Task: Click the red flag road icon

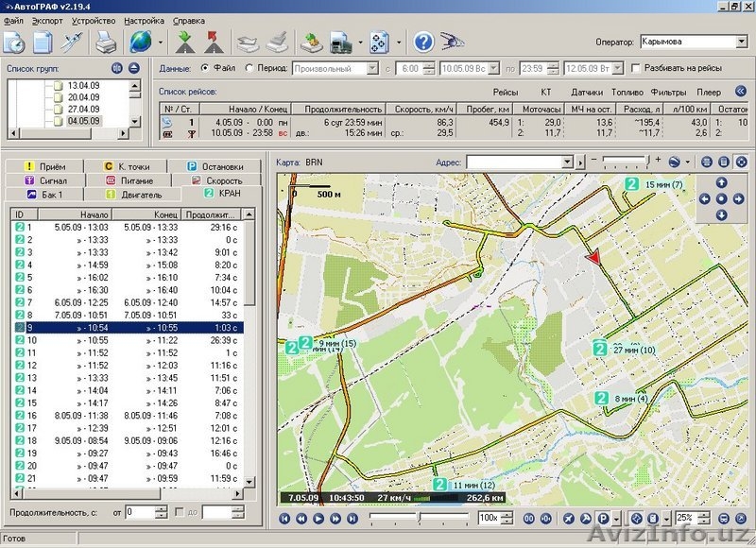Action: 212,42
